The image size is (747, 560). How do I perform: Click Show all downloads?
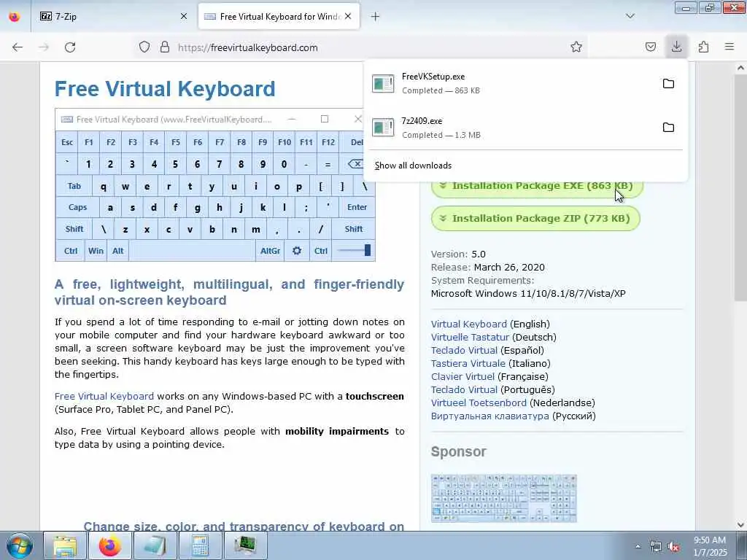pos(413,166)
